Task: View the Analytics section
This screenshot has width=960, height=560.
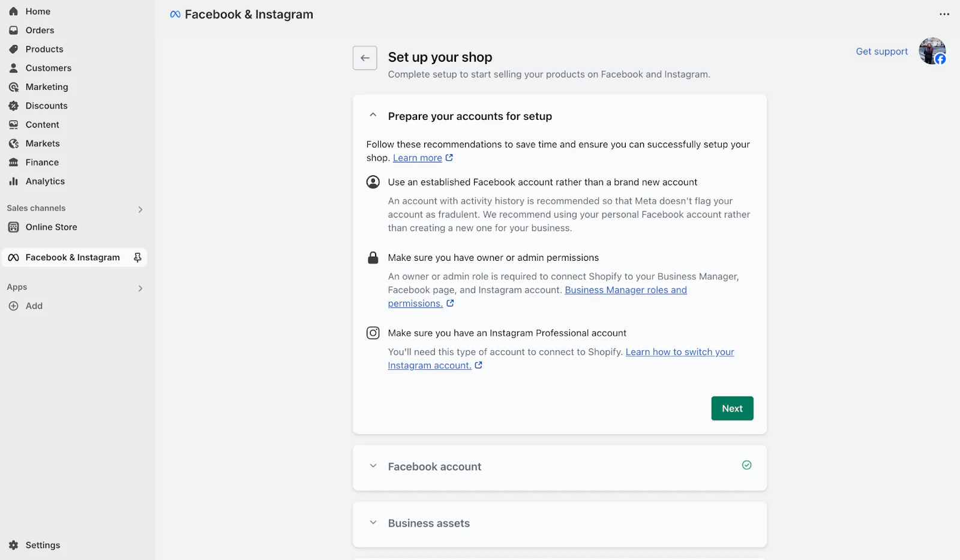Action: click(44, 181)
